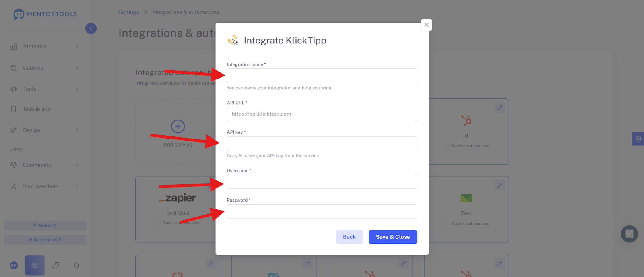Go Back in the integration dialog

tap(349, 237)
